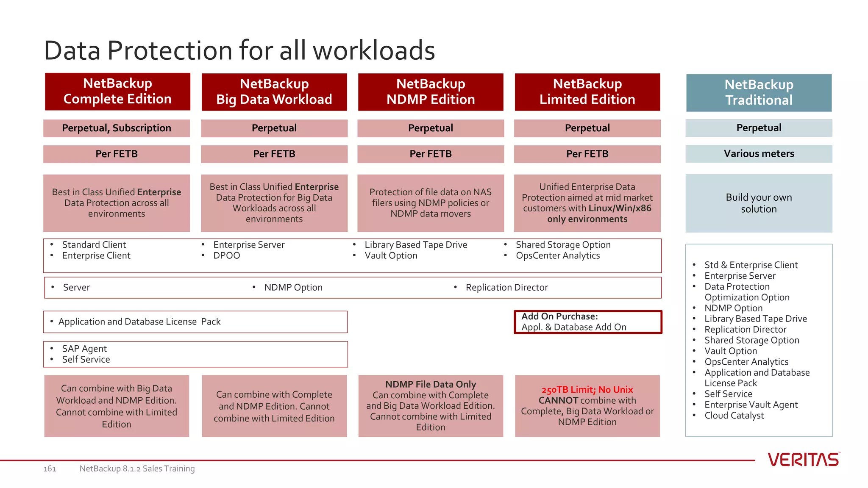
Task: Select 'Cloud Catalyst' in the Traditional list
Action: tap(734, 416)
